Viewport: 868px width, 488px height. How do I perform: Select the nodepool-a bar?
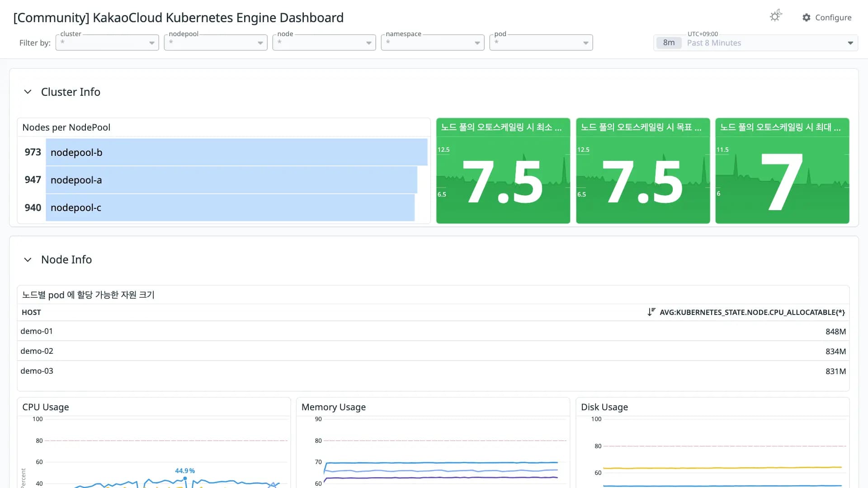(231, 180)
